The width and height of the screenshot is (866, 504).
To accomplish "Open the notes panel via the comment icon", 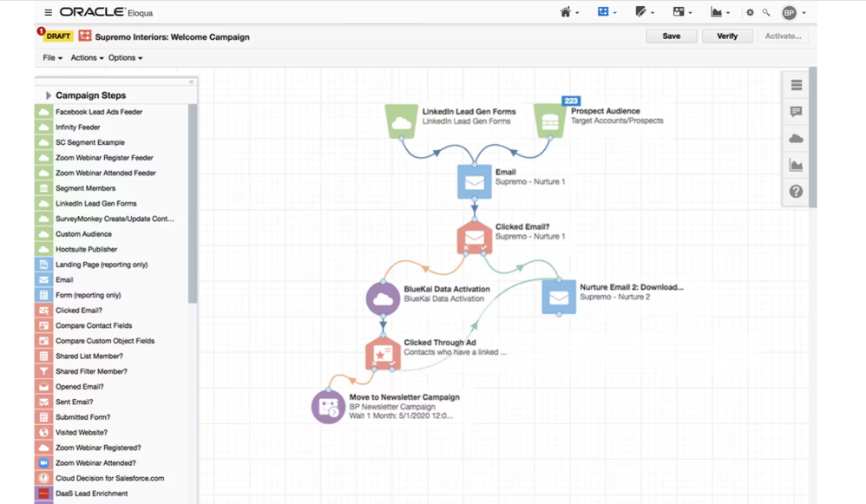I will 796,111.
